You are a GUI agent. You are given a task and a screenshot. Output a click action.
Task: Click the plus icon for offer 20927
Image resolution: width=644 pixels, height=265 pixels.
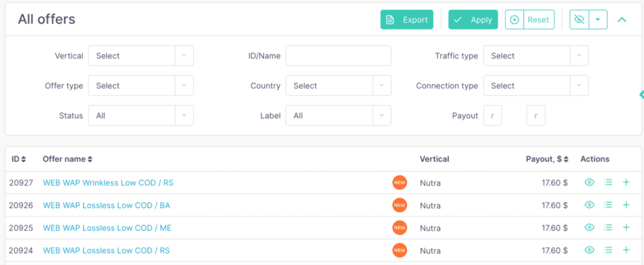point(626,183)
